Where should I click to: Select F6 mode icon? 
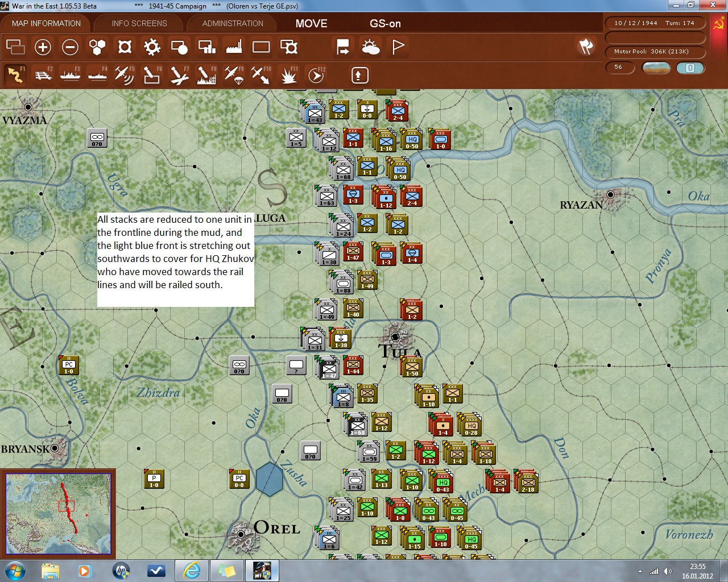152,74
